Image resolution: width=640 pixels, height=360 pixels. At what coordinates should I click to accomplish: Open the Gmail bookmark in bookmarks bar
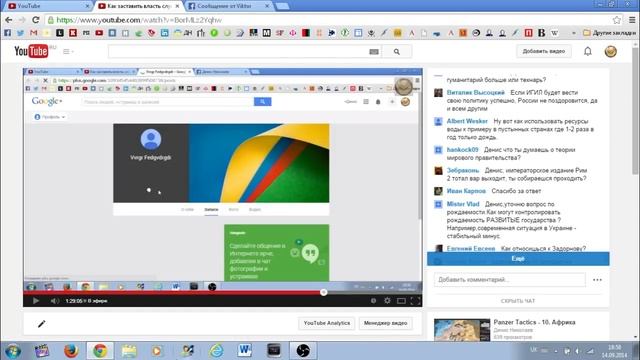point(34,33)
